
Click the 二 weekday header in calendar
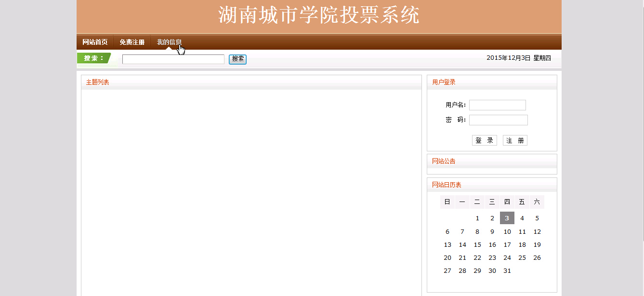coord(477,202)
